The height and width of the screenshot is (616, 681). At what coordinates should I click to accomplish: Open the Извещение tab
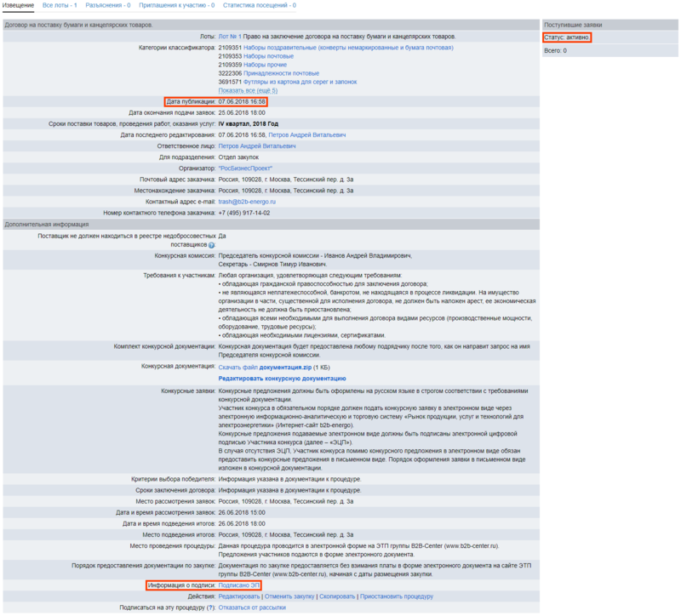pyautogui.click(x=18, y=5)
